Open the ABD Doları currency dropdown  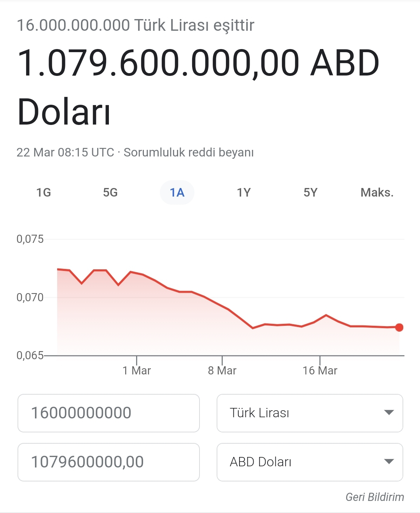point(310,462)
